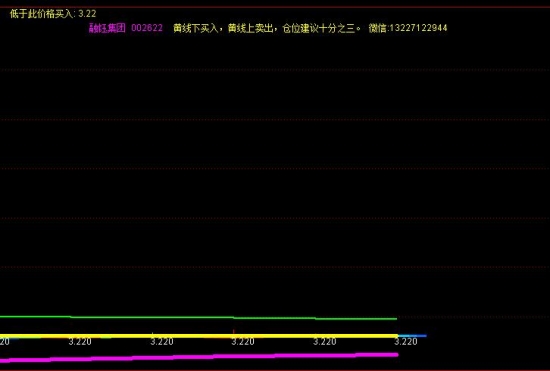The height and width of the screenshot is (371, 550).
Task: Select the thick magenta indicator line
Action: coord(199,357)
